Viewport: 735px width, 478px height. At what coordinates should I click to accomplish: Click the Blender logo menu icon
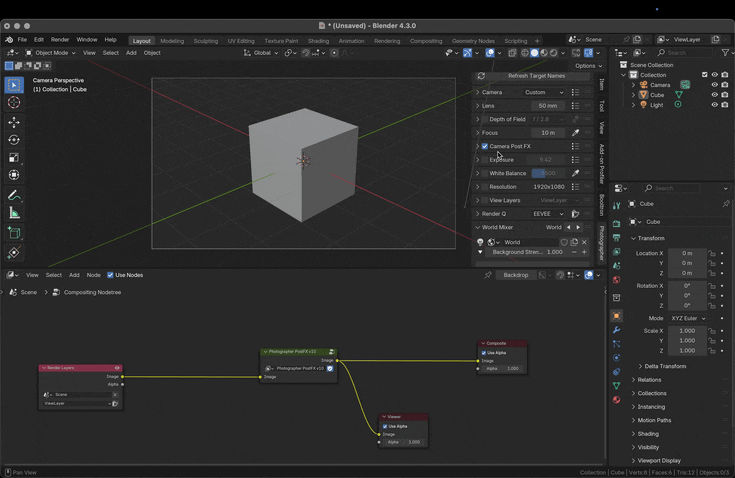pyautogui.click(x=9, y=40)
